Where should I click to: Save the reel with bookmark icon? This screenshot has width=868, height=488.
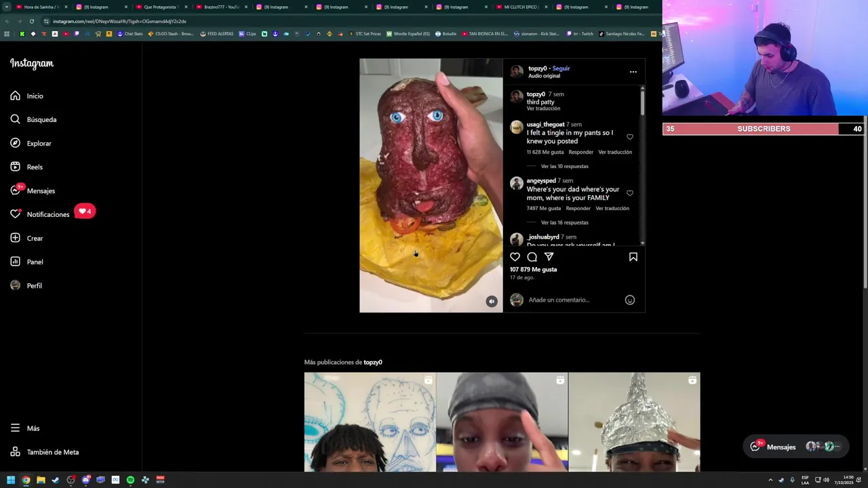click(633, 257)
